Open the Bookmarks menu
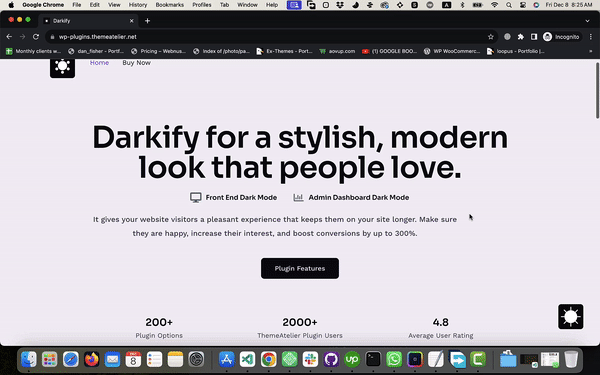Viewport: 600px width, 375px height. coord(170,5)
